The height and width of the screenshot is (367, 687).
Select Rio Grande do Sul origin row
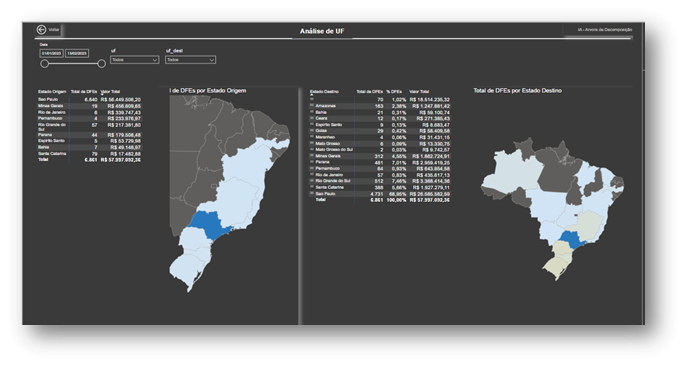pos(89,127)
